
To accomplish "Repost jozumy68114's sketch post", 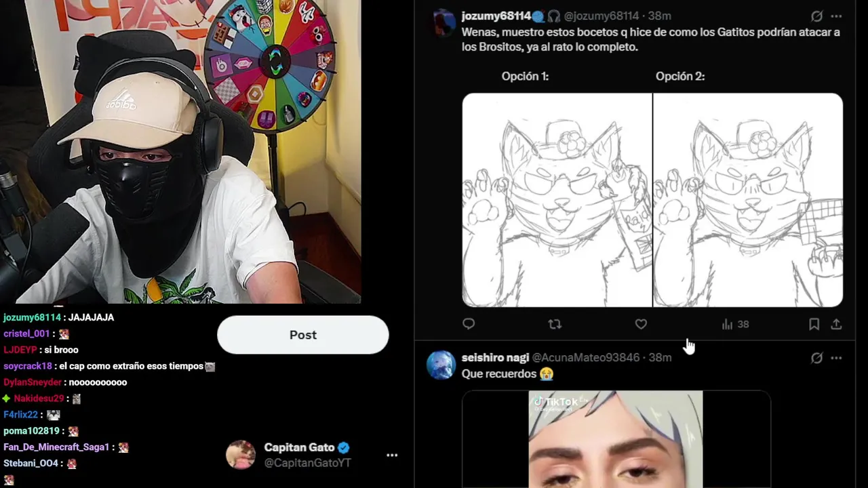I will [x=555, y=325].
